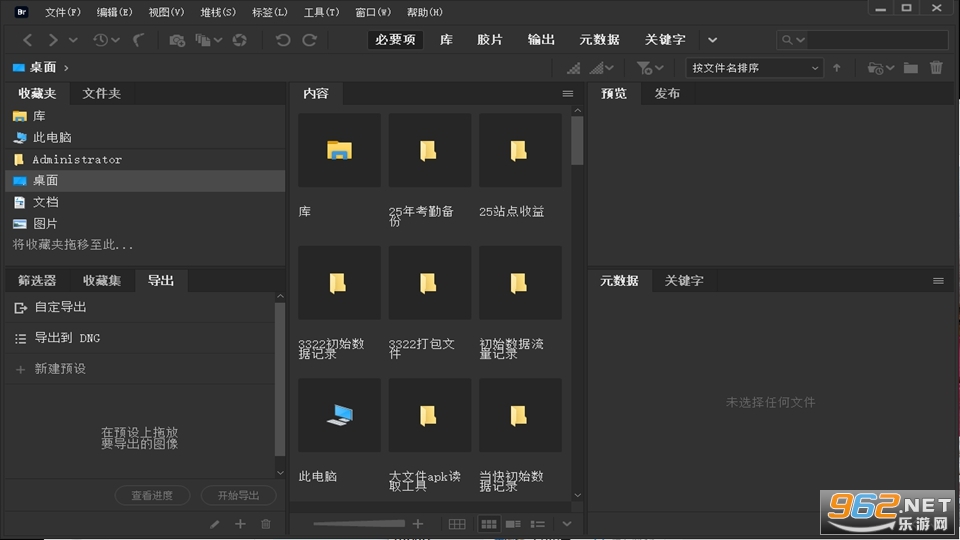Select the 胶片 workspace
Screen dimensions: 960x540
pos(490,40)
